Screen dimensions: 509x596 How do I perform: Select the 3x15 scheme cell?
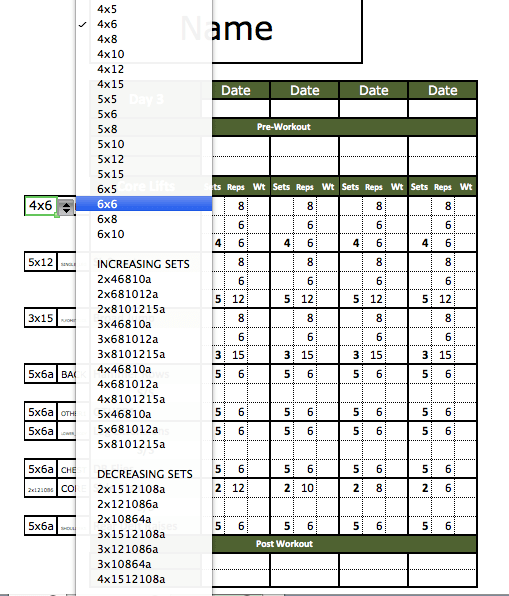(41, 318)
